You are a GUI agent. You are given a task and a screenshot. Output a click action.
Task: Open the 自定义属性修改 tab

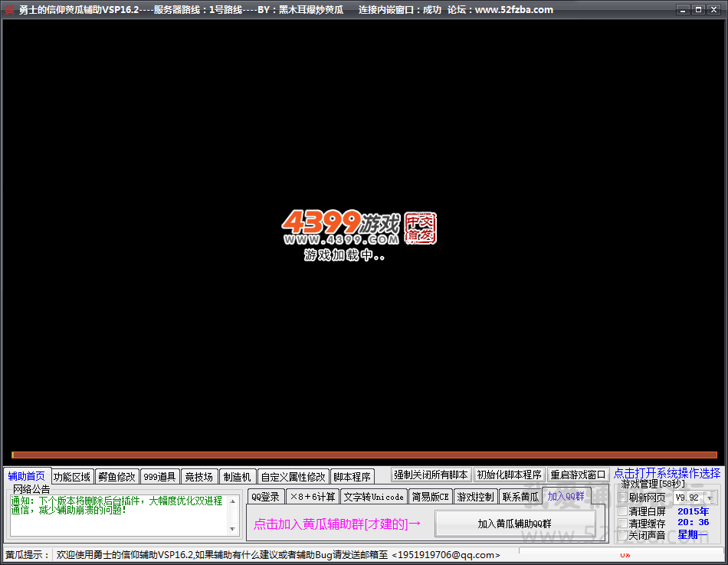pyautogui.click(x=293, y=477)
